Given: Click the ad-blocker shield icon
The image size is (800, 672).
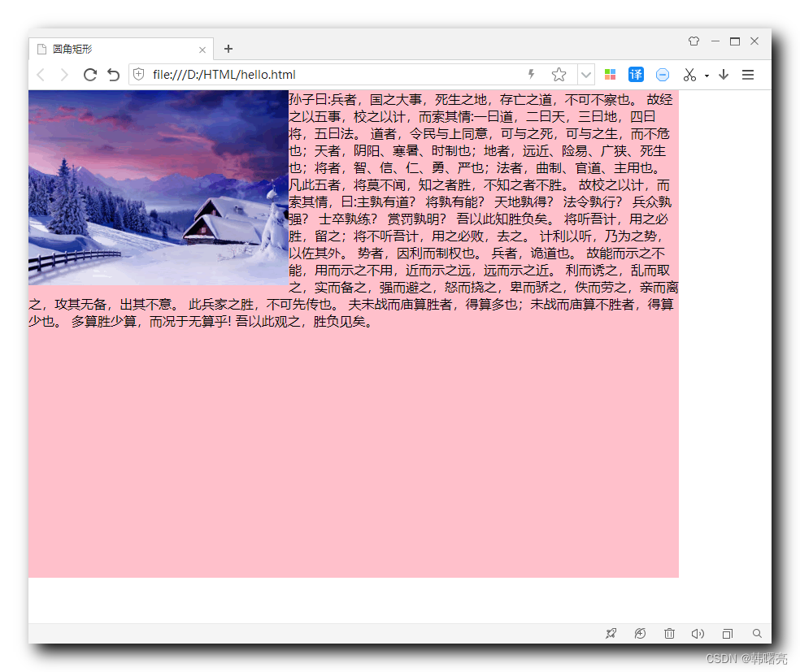Looking at the screenshot, I should pos(662,74).
